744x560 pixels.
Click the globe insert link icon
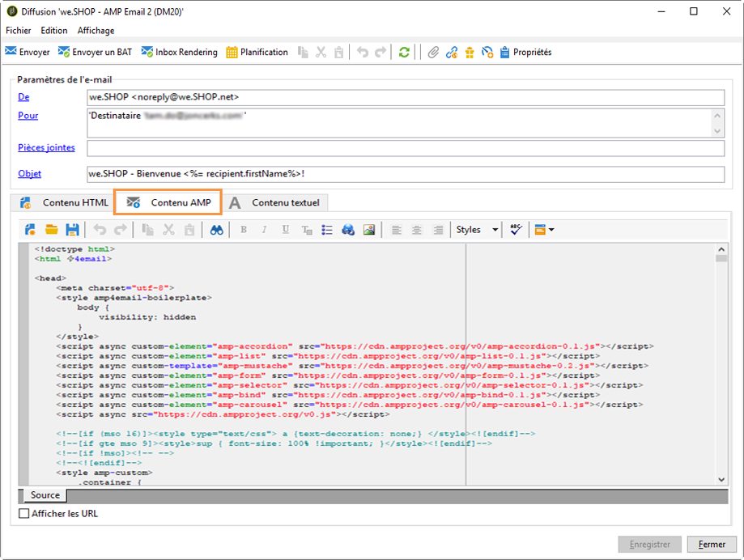click(x=348, y=230)
